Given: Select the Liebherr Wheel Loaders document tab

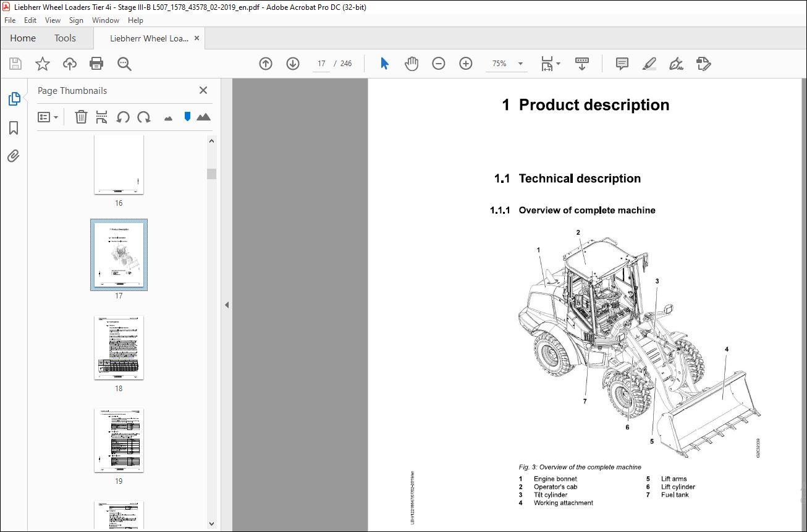Looking at the screenshot, I should pyautogui.click(x=149, y=38).
